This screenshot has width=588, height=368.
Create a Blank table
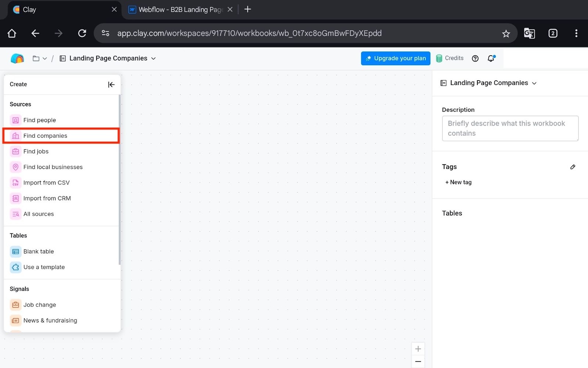click(x=61, y=252)
